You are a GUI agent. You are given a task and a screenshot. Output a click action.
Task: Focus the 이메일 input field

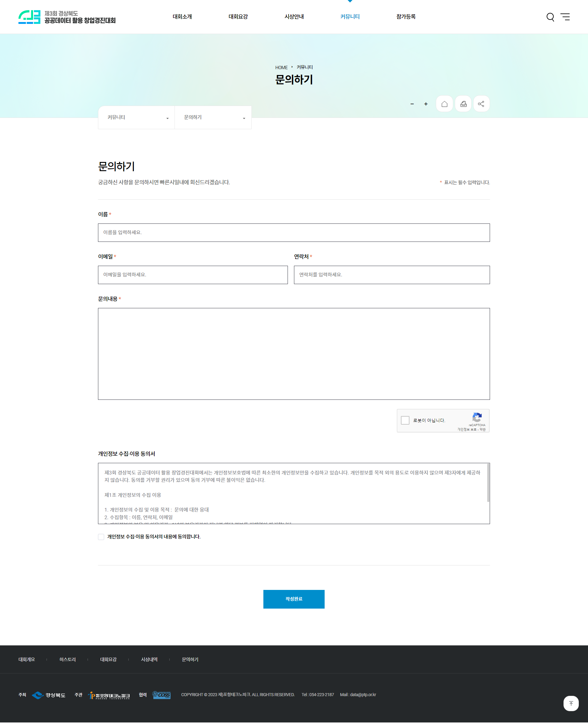193,275
